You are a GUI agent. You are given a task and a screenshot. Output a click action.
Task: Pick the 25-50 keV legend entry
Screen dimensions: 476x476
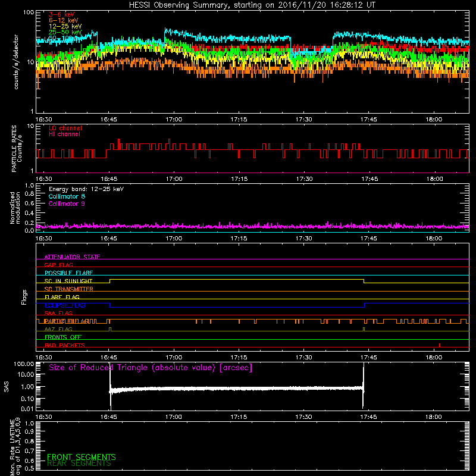(x=65, y=32)
